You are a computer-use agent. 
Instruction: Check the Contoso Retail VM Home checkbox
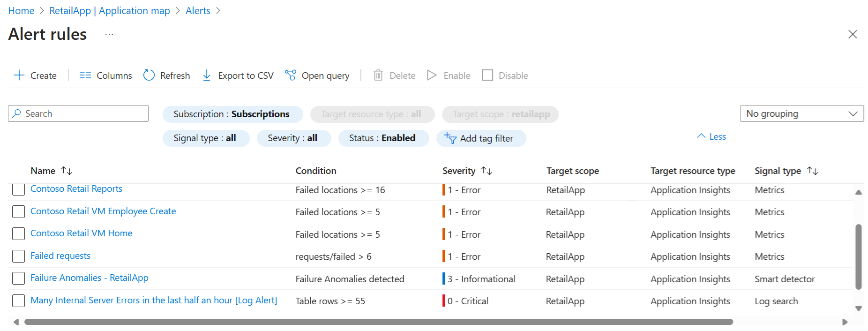(x=18, y=233)
